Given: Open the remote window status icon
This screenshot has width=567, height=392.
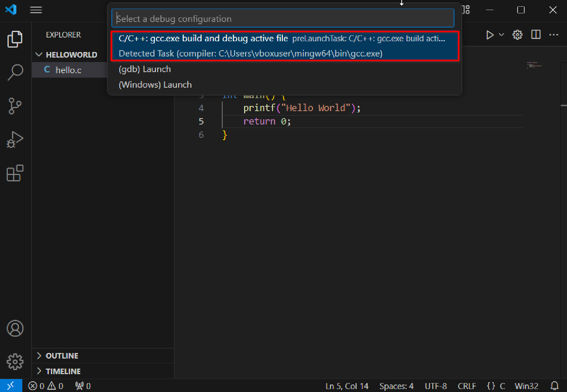Looking at the screenshot, I should (11, 386).
